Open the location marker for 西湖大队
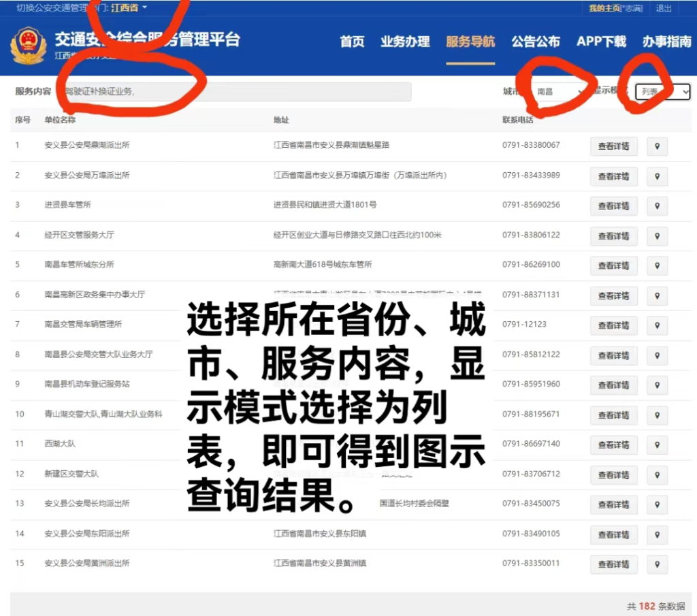The image size is (697, 616). click(657, 444)
